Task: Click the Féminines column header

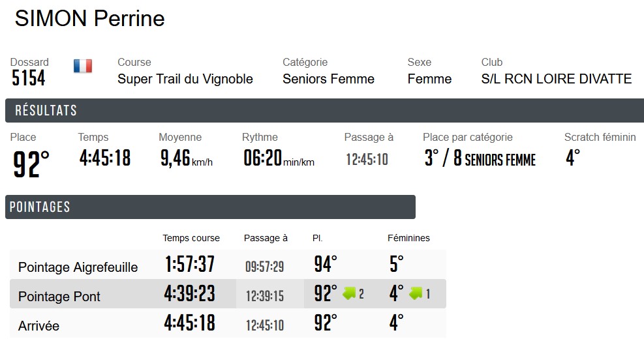Action: click(x=408, y=238)
